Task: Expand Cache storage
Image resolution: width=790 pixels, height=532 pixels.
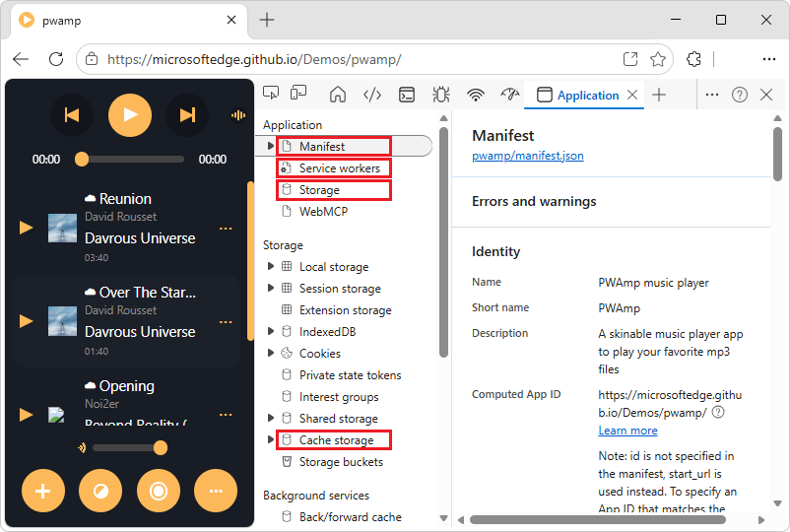Action: (x=271, y=439)
